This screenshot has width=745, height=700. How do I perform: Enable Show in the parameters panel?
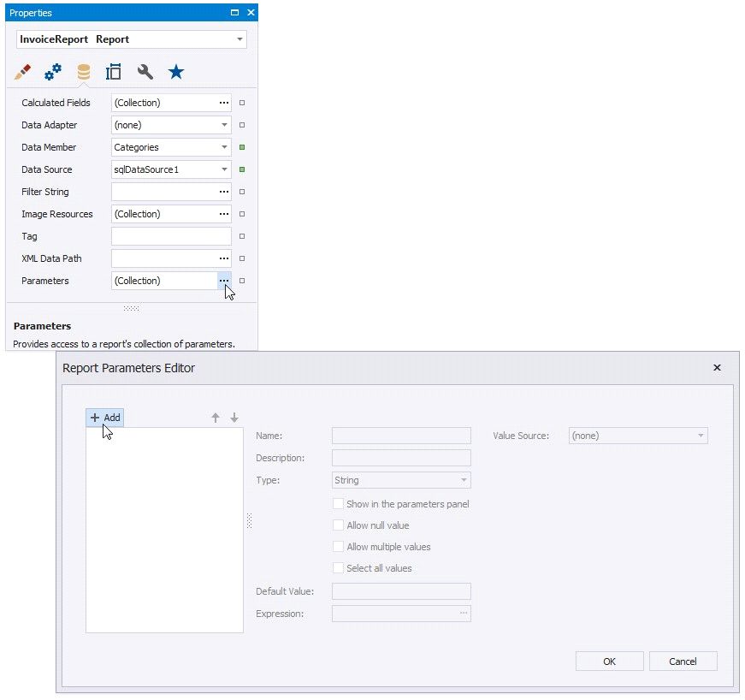339,504
